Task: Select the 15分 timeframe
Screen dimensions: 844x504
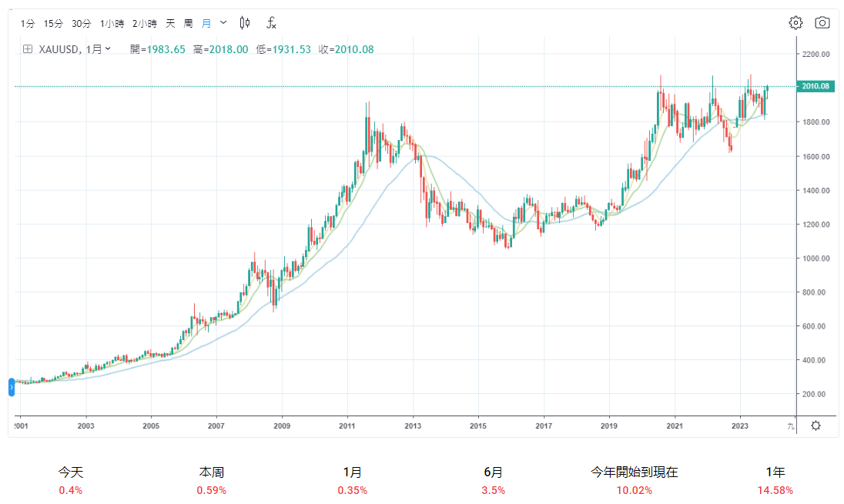Action: 53,24
